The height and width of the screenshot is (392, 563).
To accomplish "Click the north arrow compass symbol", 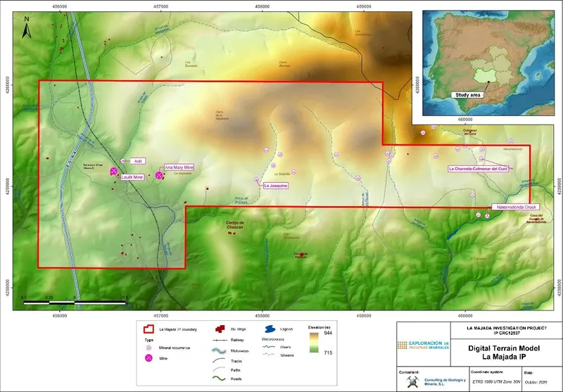I will coord(27,27).
